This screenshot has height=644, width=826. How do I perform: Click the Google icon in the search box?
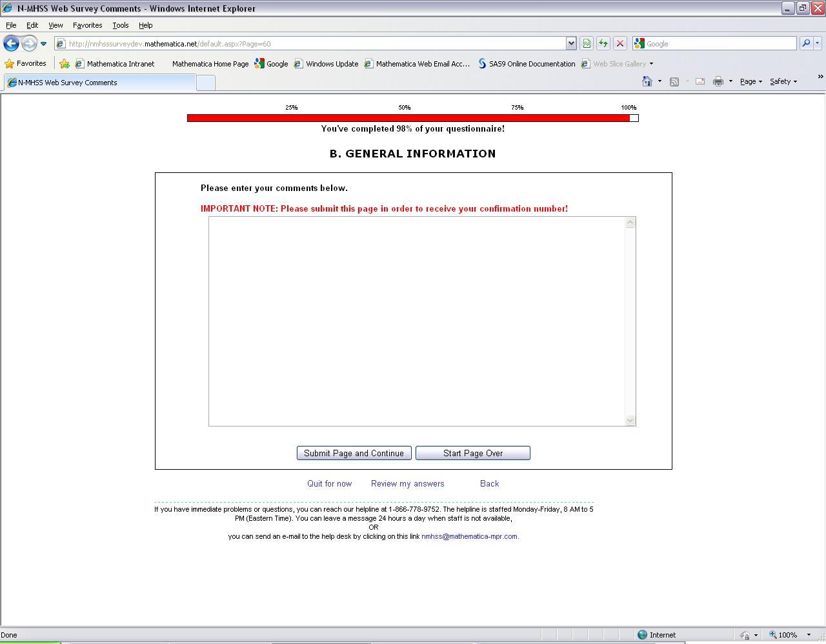[640, 43]
